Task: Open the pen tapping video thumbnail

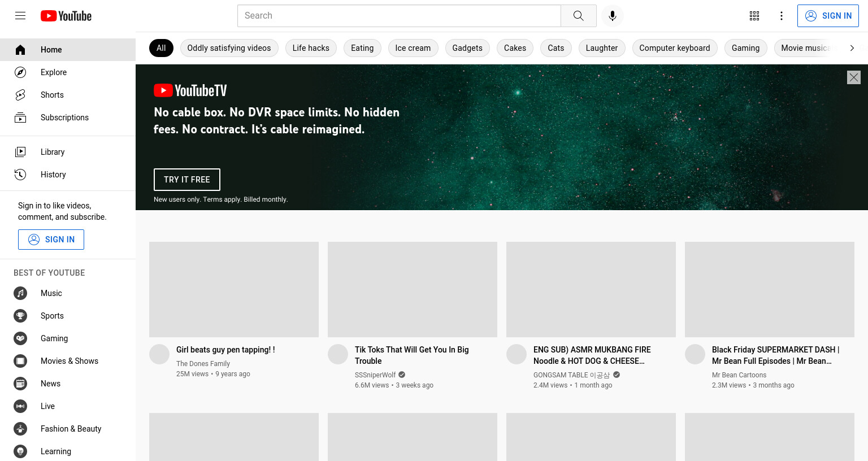Action: (x=234, y=289)
